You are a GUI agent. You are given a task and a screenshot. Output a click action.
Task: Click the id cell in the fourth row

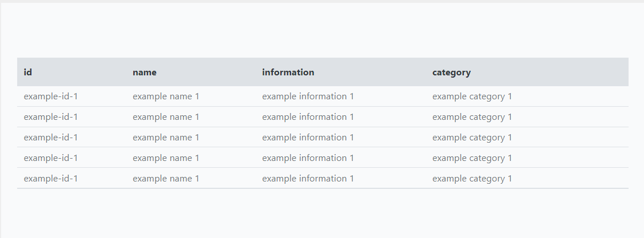click(x=51, y=158)
